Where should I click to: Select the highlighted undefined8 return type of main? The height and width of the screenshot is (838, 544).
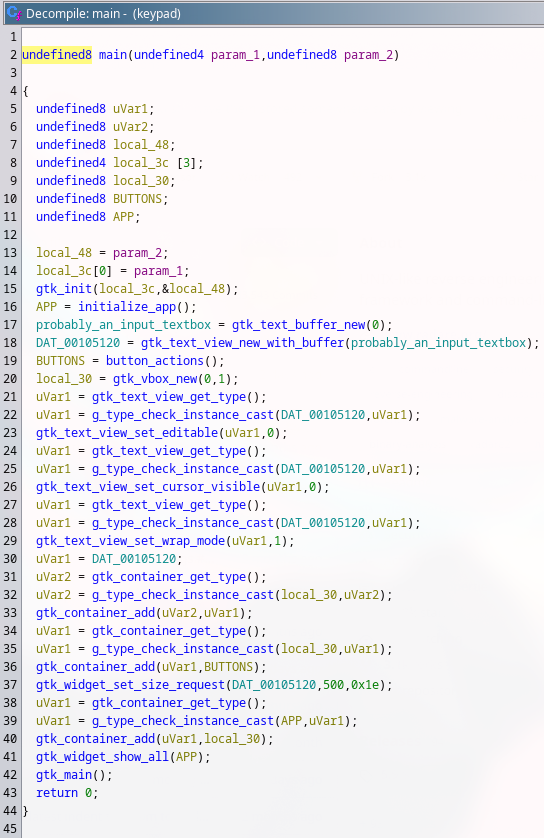coord(57,55)
